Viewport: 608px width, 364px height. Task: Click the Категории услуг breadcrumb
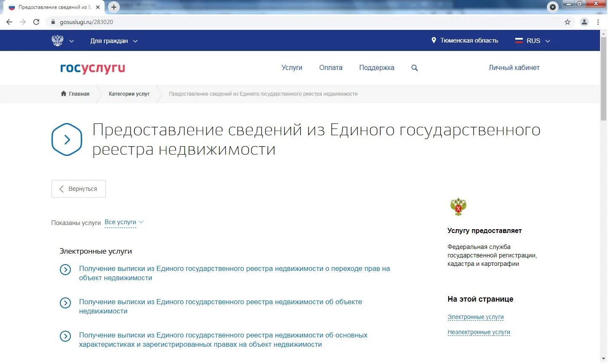pyautogui.click(x=129, y=94)
